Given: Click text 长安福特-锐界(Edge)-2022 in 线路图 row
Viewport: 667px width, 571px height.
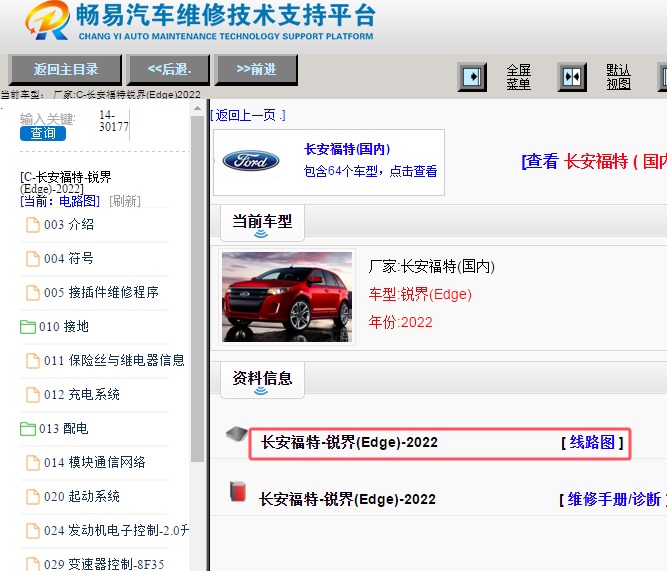Looking at the screenshot, I should pyautogui.click(x=349, y=443).
